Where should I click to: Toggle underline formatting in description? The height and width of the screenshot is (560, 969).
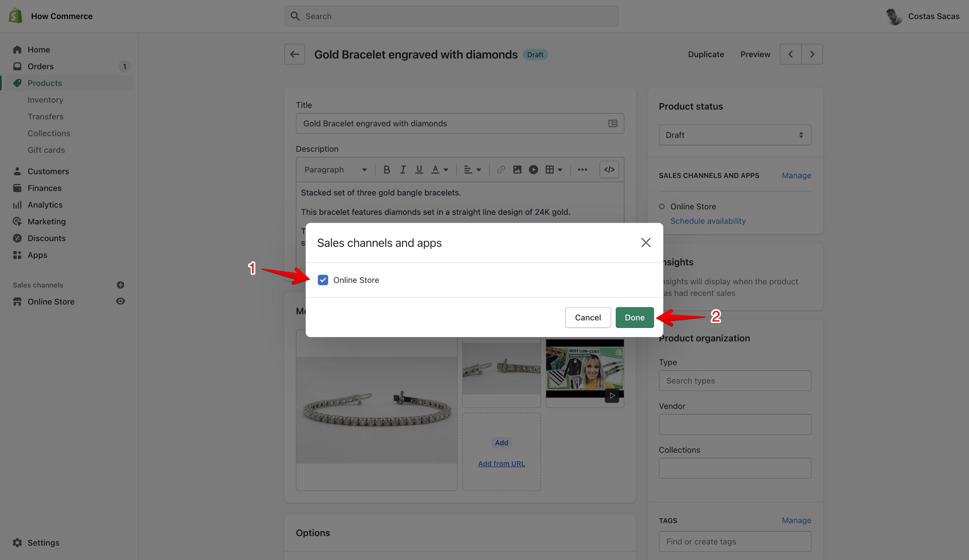point(419,170)
